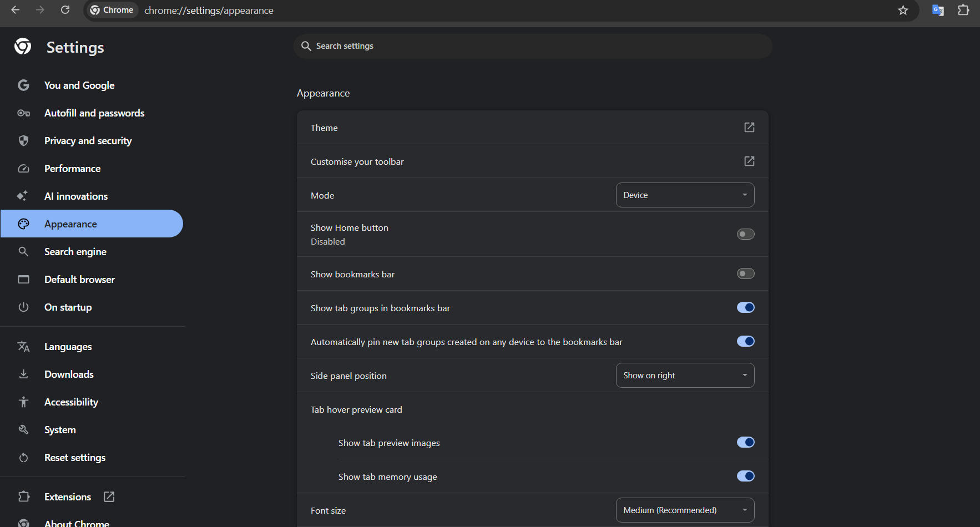Click the Chrome site info chip
The height and width of the screenshot is (527, 980).
click(112, 10)
